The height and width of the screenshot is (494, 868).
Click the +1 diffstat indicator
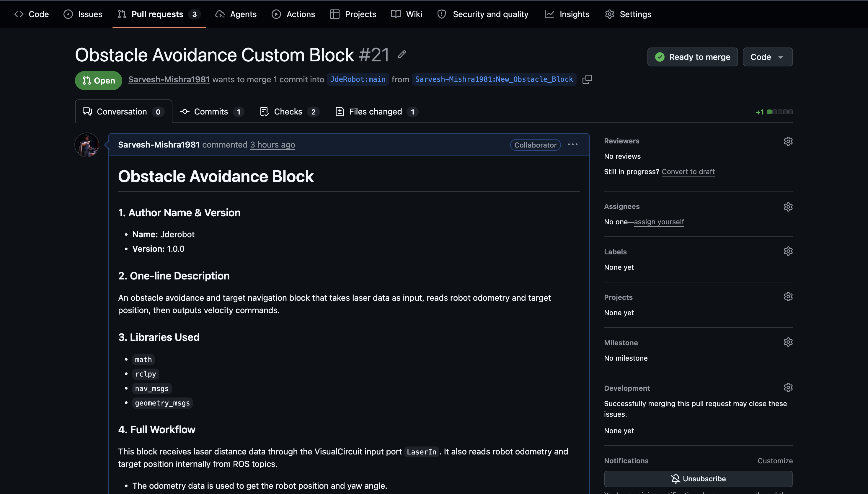(774, 112)
